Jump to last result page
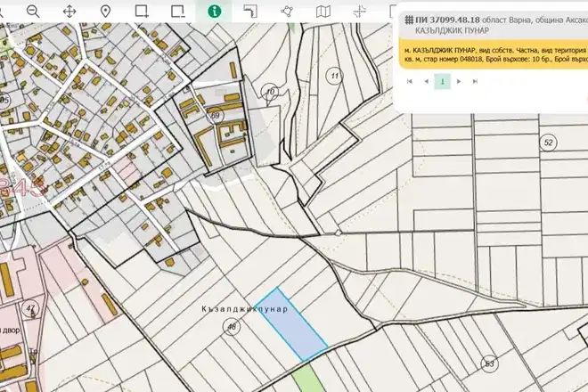Screen dimensions: 588x392 [475, 81]
